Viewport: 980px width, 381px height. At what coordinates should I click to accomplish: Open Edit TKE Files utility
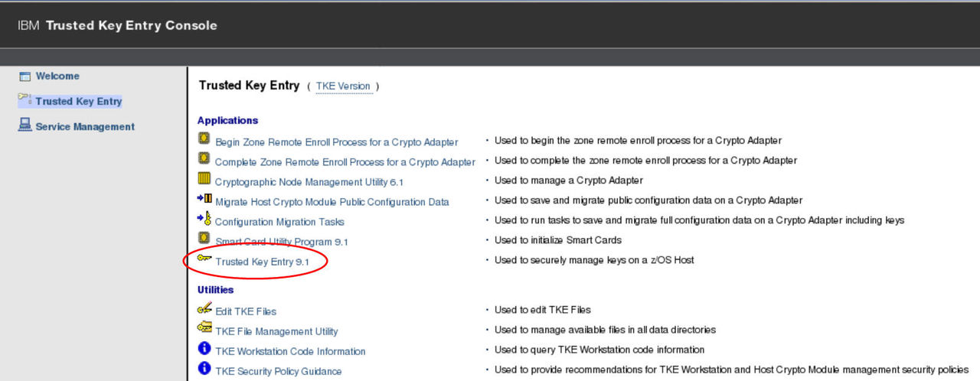[x=246, y=311]
